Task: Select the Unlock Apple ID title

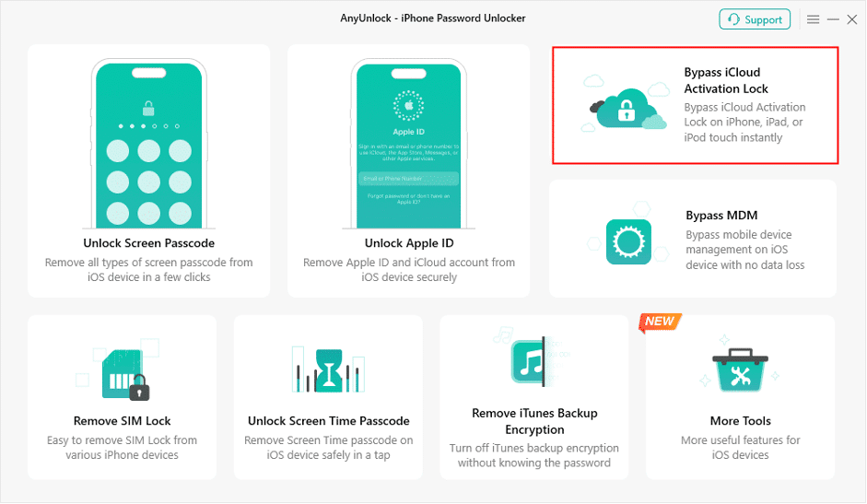Action: pyautogui.click(x=408, y=243)
